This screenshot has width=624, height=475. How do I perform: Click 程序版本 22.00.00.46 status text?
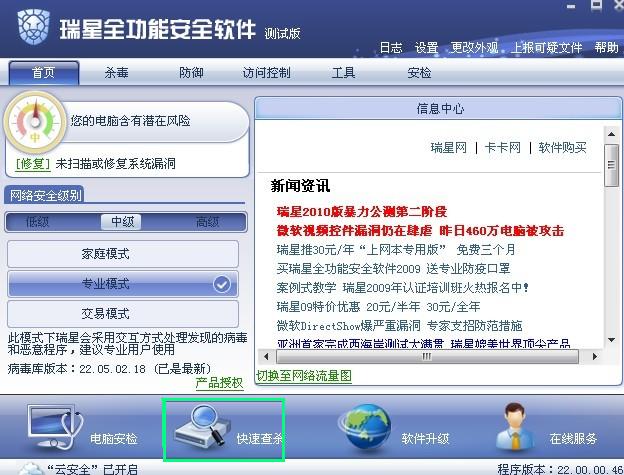560,469
